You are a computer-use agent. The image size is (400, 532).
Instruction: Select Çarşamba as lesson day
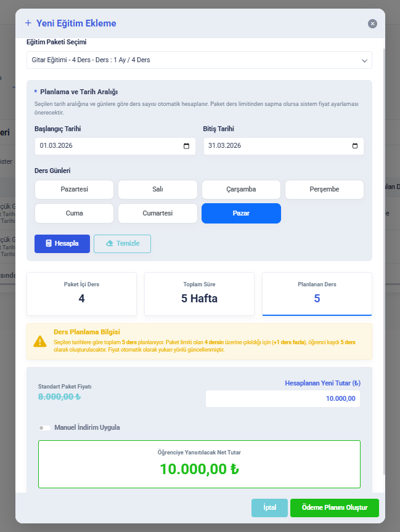pos(241,190)
